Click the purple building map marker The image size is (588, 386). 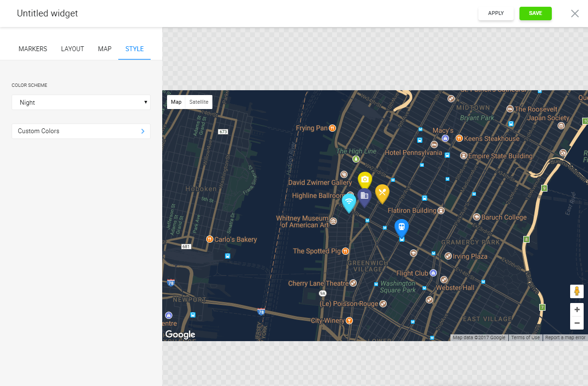coord(364,197)
